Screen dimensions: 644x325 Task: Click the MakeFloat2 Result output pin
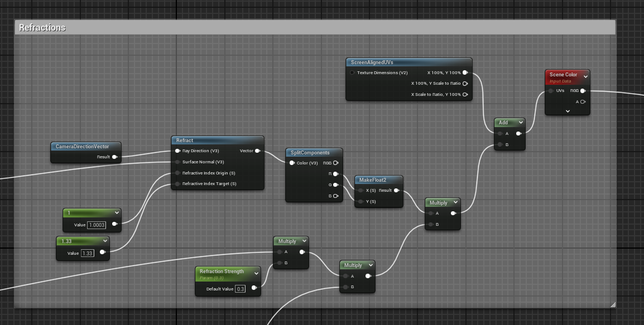coord(396,191)
